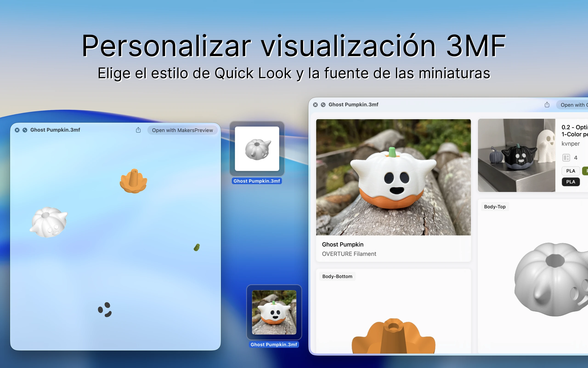This screenshot has width=588, height=368.
Task: Click the white ghost top model in left preview
Action: pos(49,222)
